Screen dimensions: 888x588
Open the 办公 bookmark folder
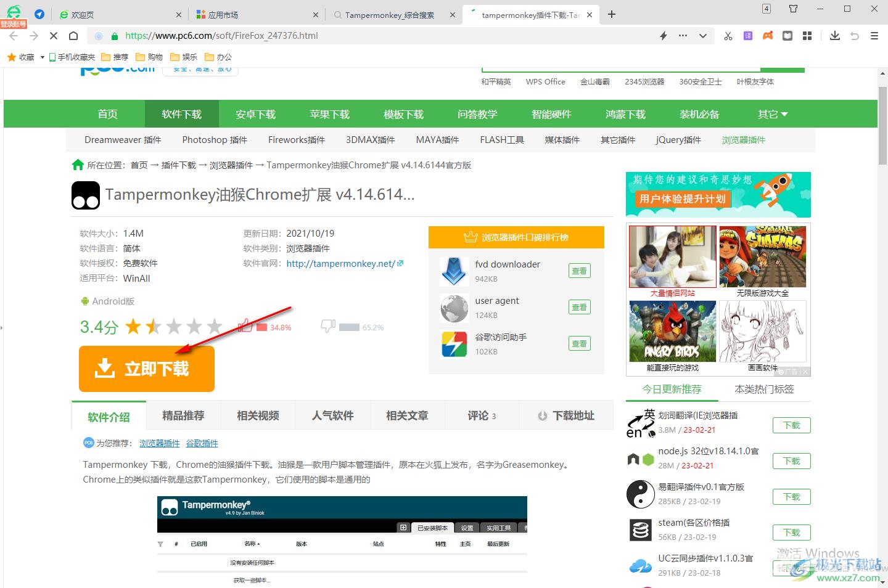pos(218,57)
